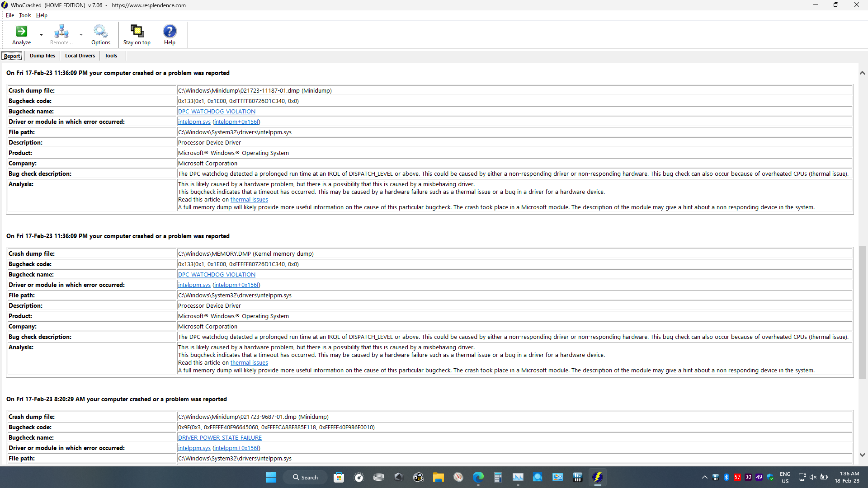The height and width of the screenshot is (488, 868).
Task: Click the Stay on top icon
Action: 137,32
